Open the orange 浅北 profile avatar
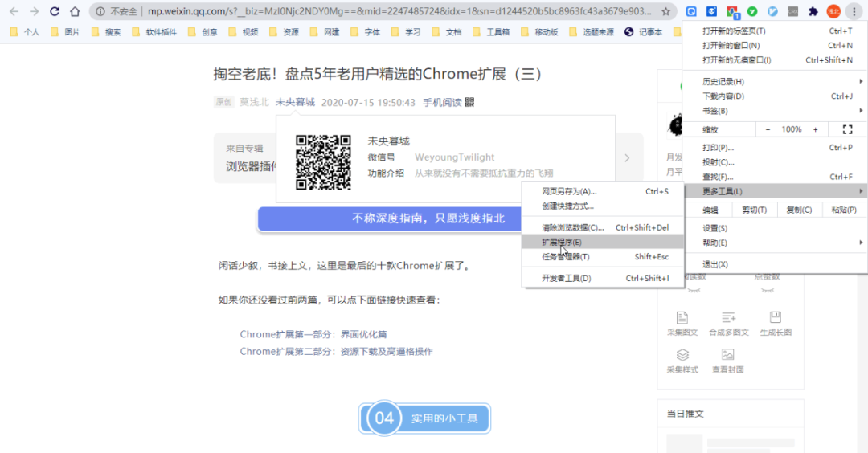This screenshot has height=453, width=868. [x=833, y=11]
